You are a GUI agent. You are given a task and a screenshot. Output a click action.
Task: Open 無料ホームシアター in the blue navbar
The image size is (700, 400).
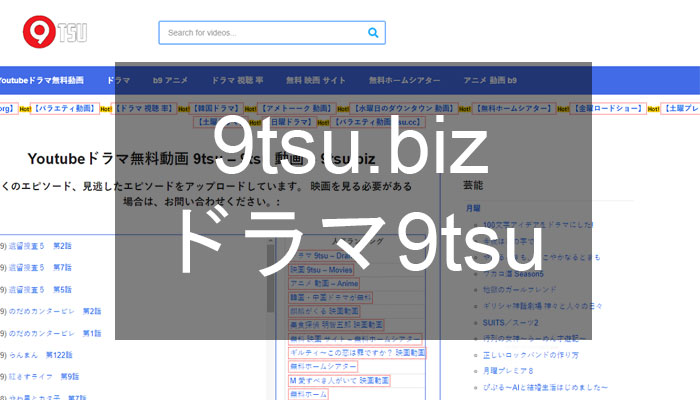pyautogui.click(x=404, y=80)
